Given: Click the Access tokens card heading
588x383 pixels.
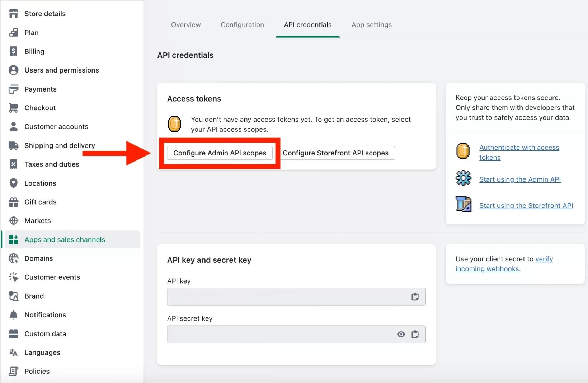Looking at the screenshot, I should (x=194, y=99).
